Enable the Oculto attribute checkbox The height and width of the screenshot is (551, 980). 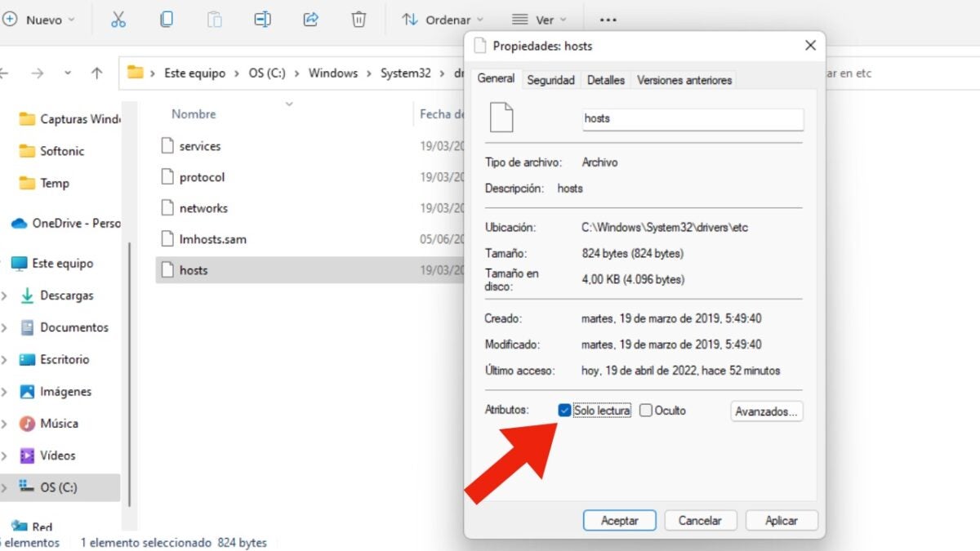pos(646,411)
